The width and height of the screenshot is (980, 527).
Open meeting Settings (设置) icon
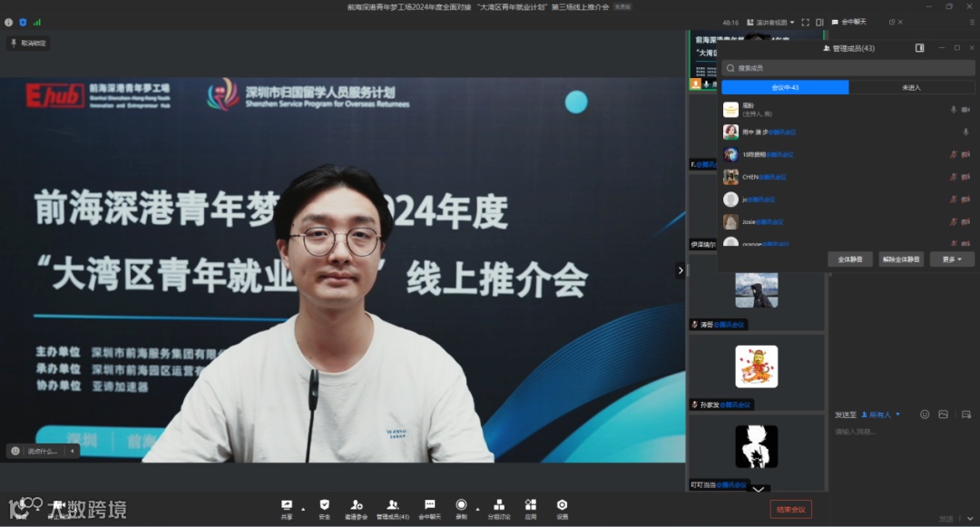click(562, 509)
